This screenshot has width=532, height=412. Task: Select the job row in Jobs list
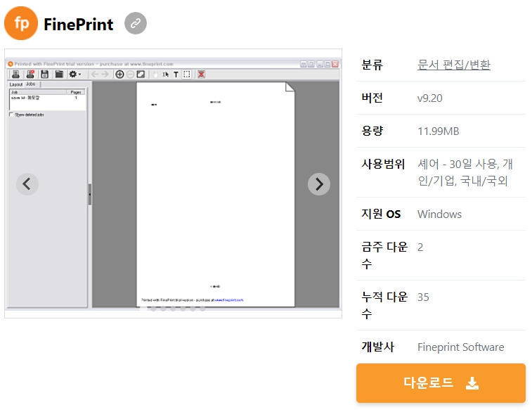tap(47, 98)
